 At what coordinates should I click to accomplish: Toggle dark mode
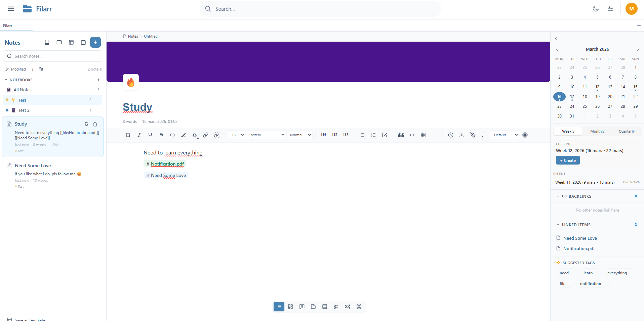point(596,9)
